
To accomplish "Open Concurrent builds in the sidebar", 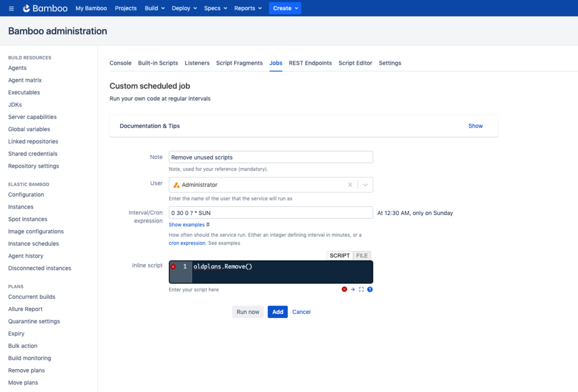I will 32,297.
